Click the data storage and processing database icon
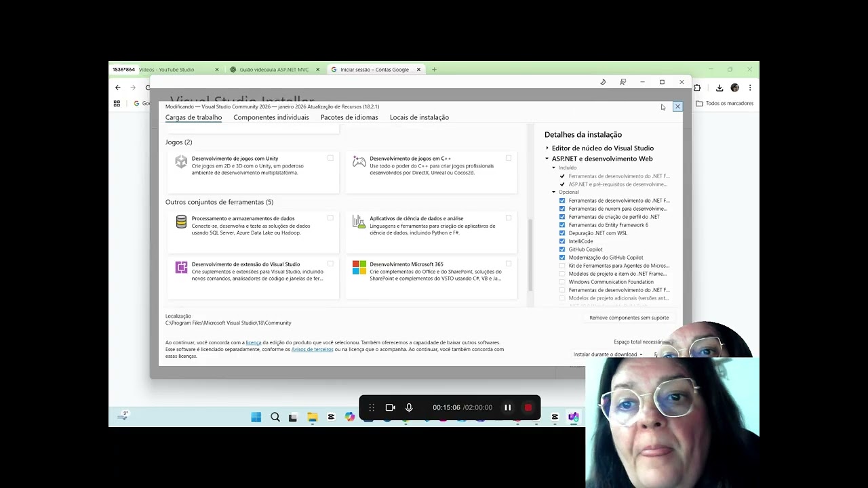 (x=181, y=222)
